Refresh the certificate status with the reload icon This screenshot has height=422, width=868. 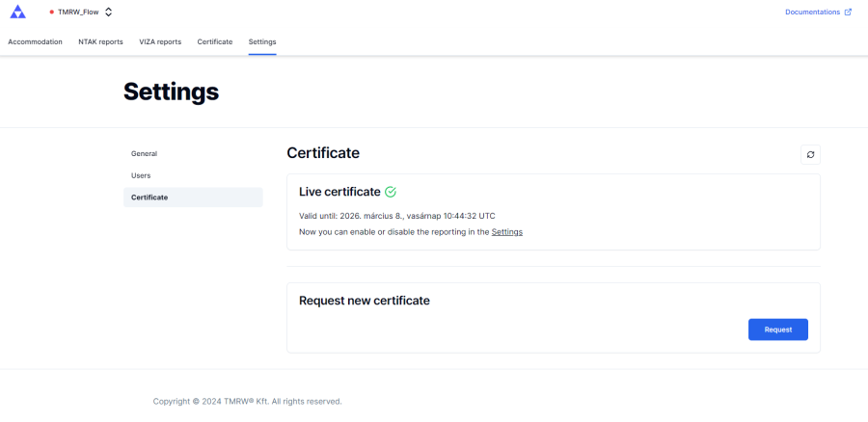tap(810, 154)
